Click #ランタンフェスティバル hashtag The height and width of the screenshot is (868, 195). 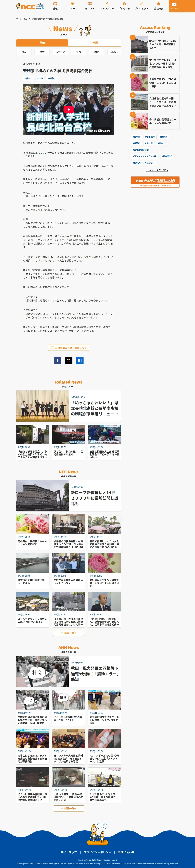145,156
